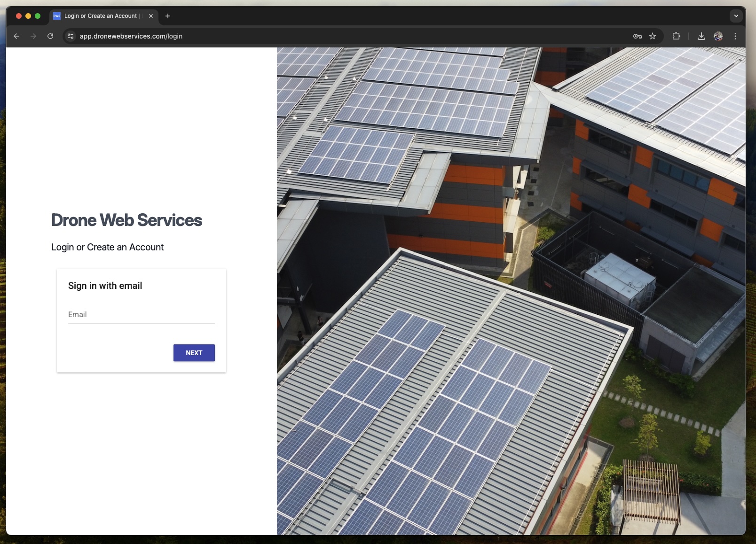Viewport: 756px width, 544px height.
Task: Click the back navigation arrow
Action: point(17,36)
